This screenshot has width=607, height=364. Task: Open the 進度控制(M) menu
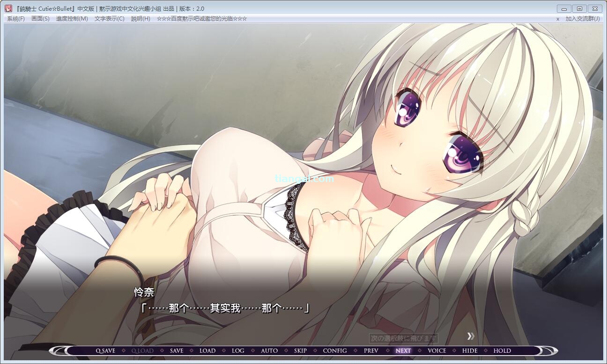pos(72,19)
